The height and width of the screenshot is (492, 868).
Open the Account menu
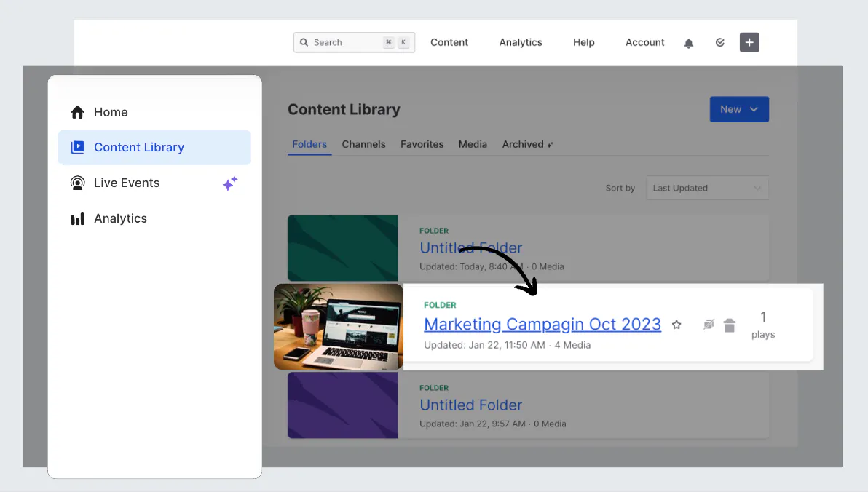tap(645, 43)
